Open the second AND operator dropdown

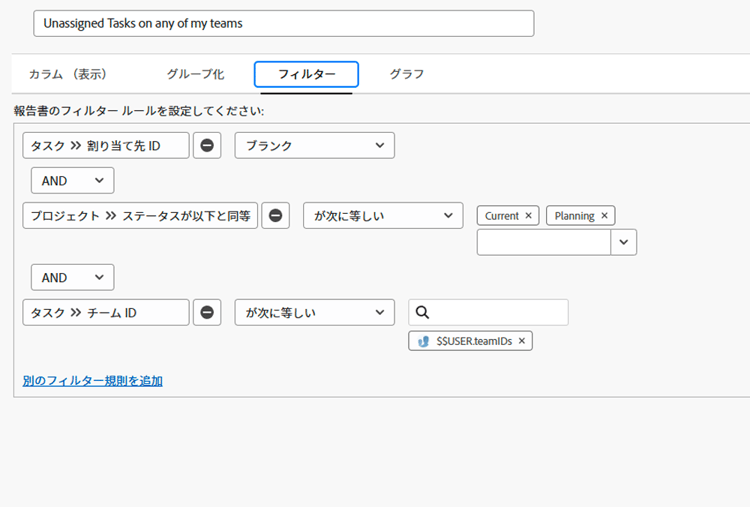tap(72, 278)
